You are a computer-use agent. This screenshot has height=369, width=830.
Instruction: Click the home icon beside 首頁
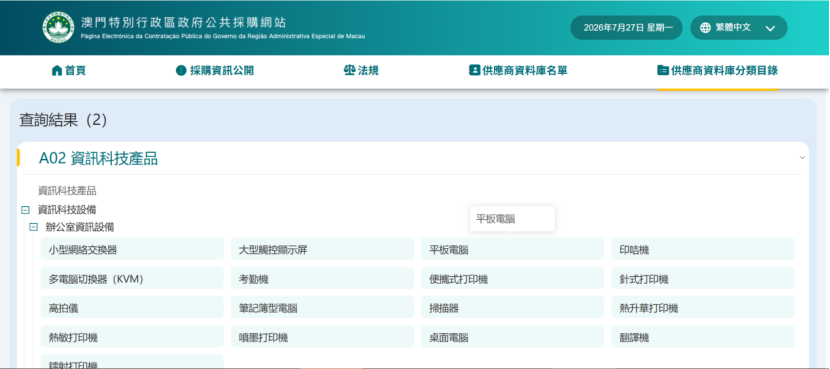(57, 70)
